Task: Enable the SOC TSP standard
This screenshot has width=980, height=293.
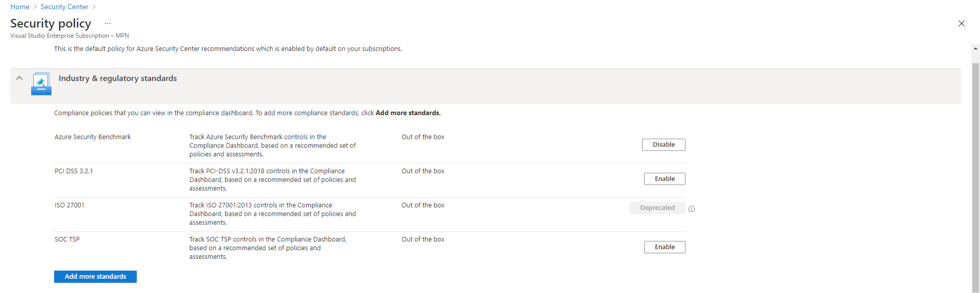Action: click(665, 247)
